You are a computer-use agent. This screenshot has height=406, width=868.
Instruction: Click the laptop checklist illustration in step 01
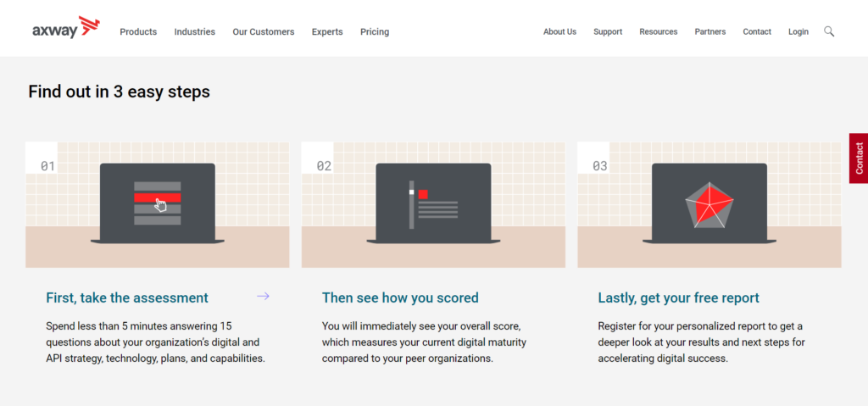click(158, 203)
